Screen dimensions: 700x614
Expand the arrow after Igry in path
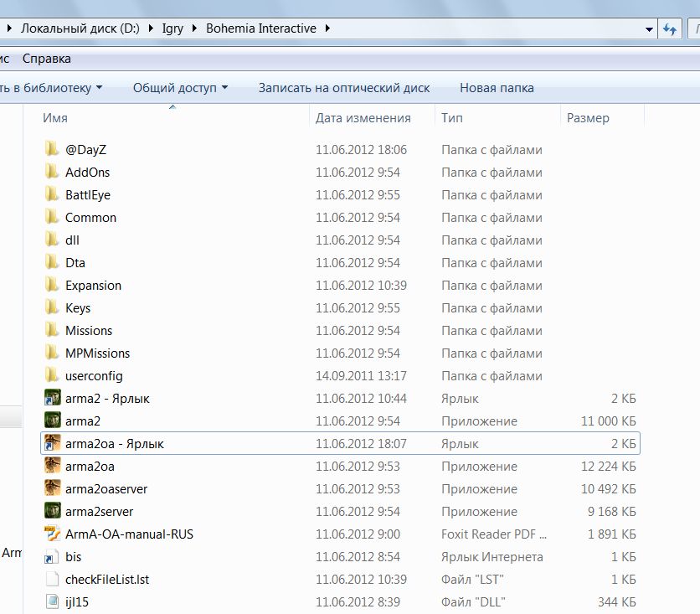[x=194, y=28]
